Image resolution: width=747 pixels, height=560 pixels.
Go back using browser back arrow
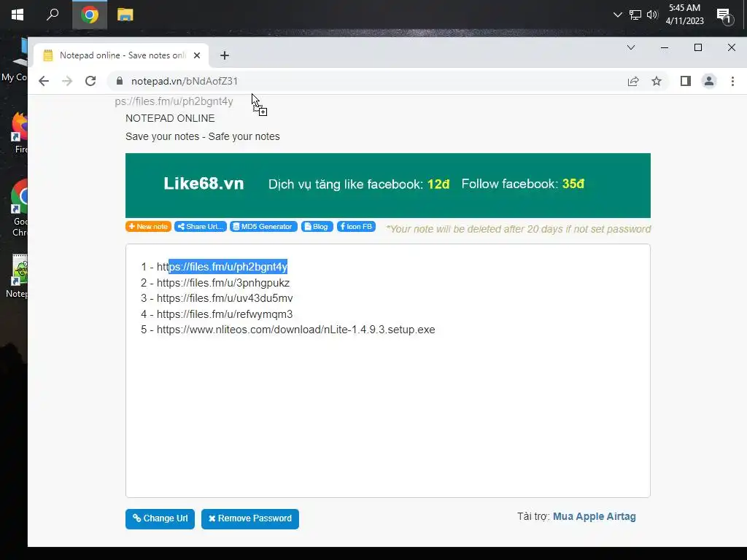44,81
